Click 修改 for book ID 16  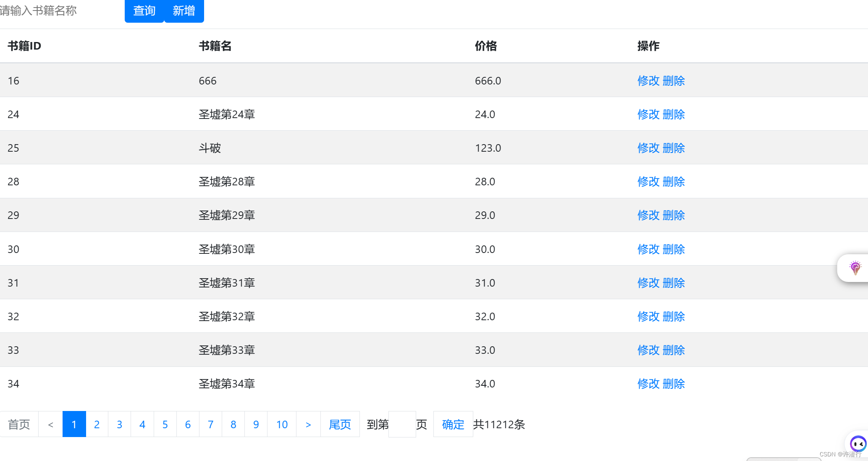pos(648,81)
